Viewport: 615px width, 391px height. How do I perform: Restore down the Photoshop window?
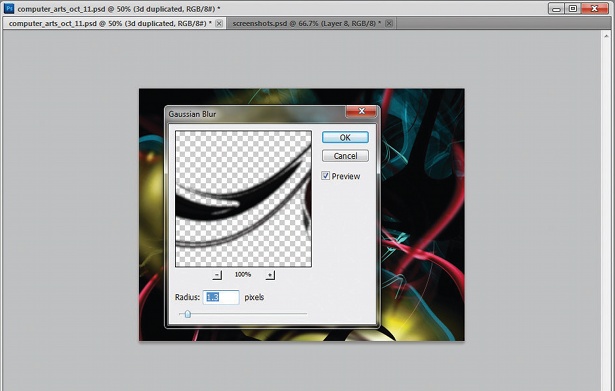pyautogui.click(x=573, y=8)
